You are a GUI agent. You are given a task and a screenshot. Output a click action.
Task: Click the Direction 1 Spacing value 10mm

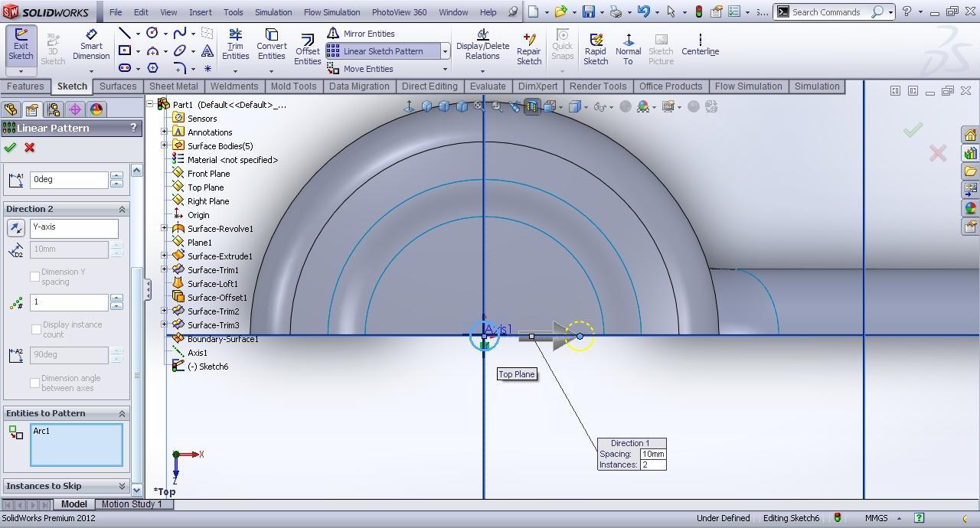point(653,454)
